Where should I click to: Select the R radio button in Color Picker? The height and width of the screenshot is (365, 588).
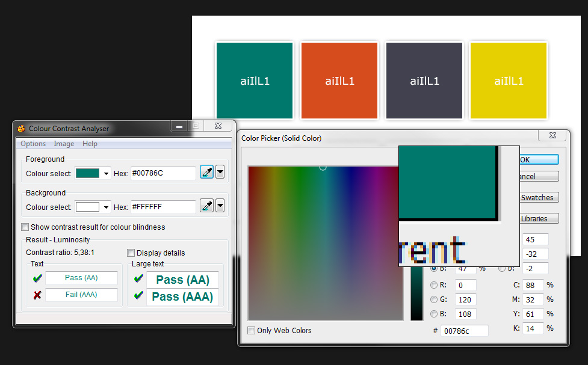[434, 285]
